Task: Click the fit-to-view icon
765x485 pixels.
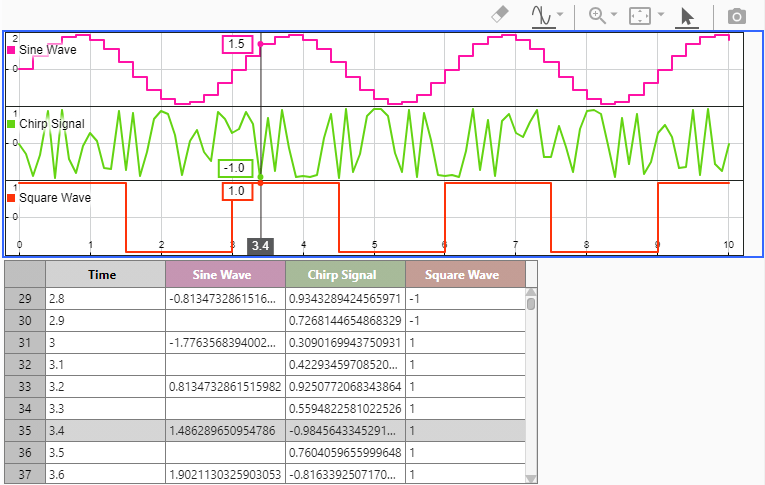Action: point(641,15)
